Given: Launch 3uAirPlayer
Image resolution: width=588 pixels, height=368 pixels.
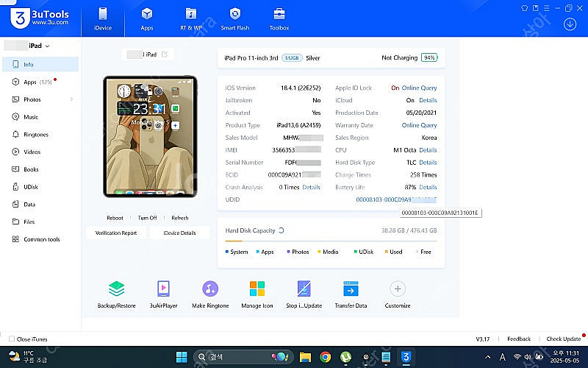Looking at the screenshot, I should coord(163,294).
